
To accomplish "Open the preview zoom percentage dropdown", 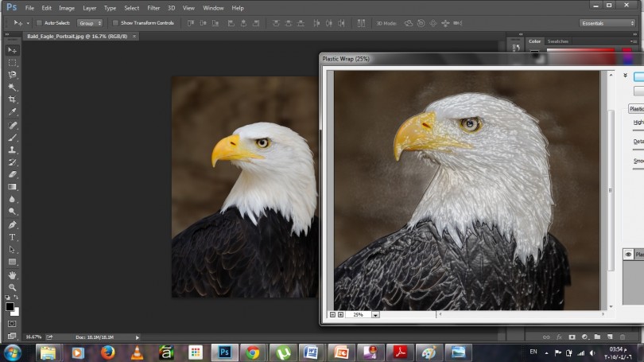I will [375, 315].
